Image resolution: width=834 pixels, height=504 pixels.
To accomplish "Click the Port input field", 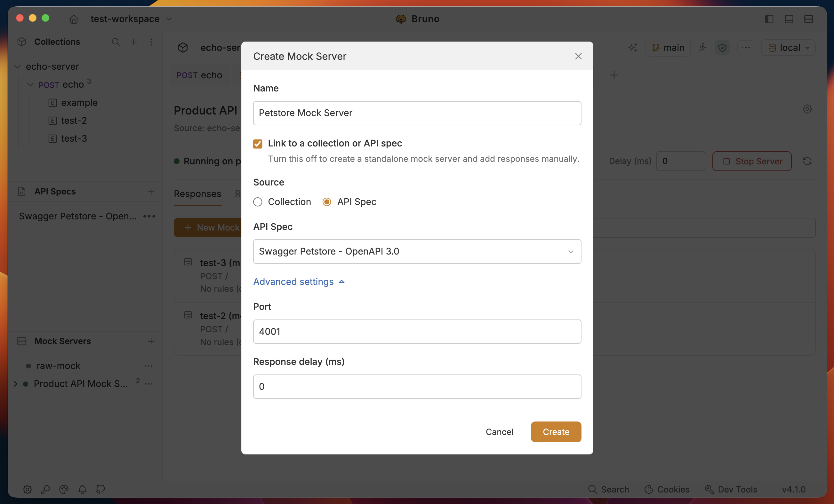I will pos(417,332).
